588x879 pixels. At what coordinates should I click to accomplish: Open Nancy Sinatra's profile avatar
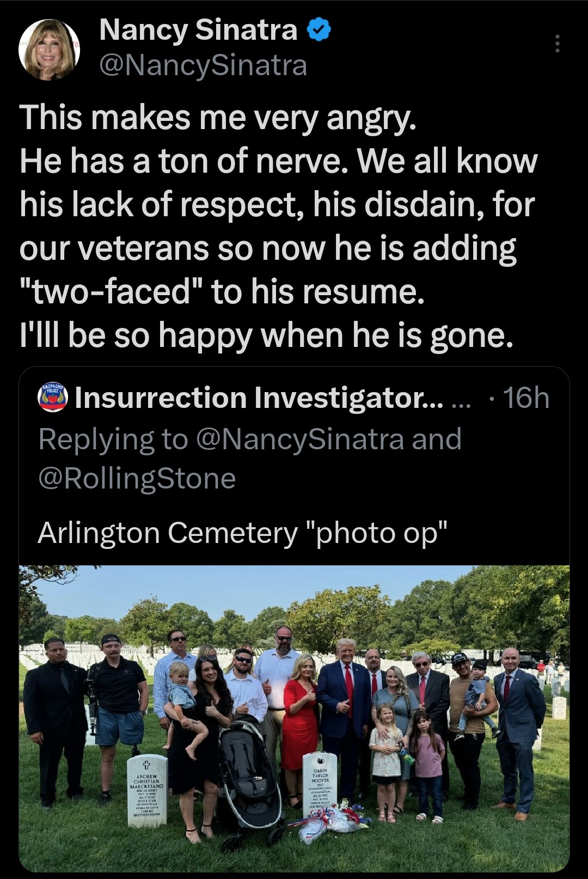point(49,50)
